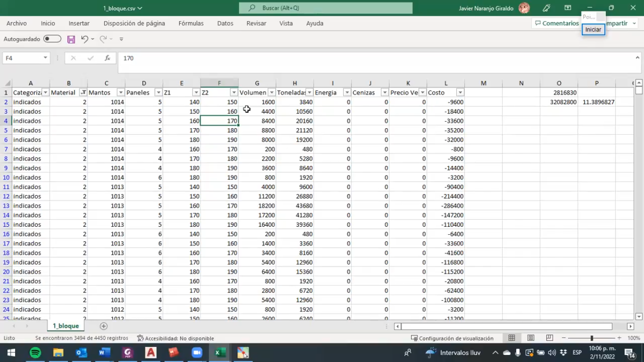The width and height of the screenshot is (644, 362).
Task: Click row header 13
Action: pos(6,206)
